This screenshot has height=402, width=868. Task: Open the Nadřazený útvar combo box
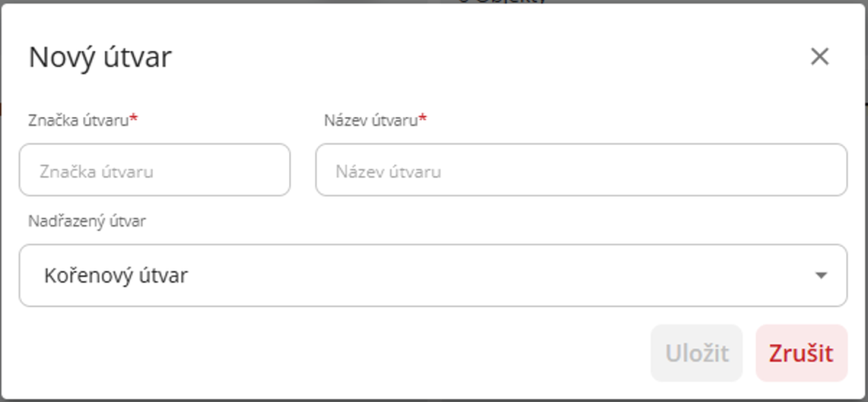[432, 276]
